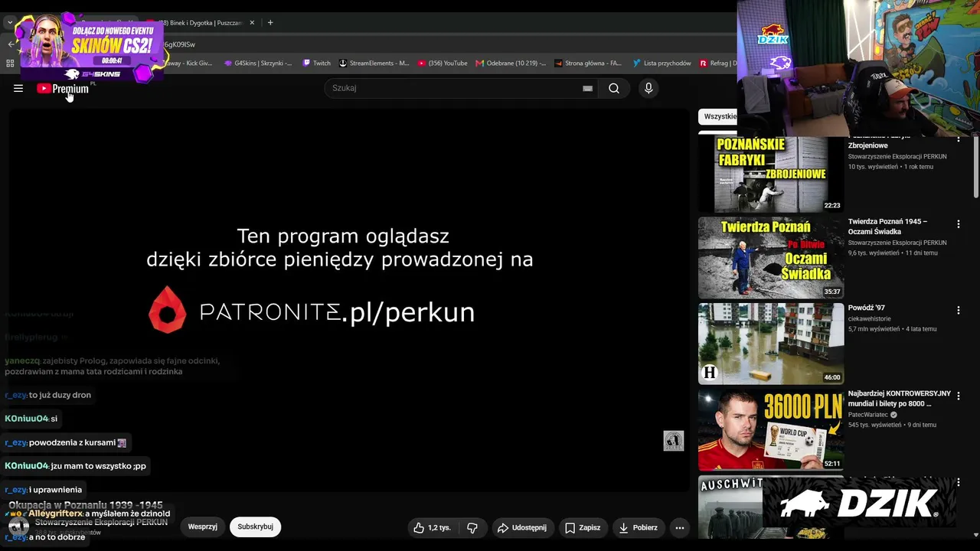Close the Binek i Dygotka tab
The height and width of the screenshot is (551, 980).
tap(252, 23)
